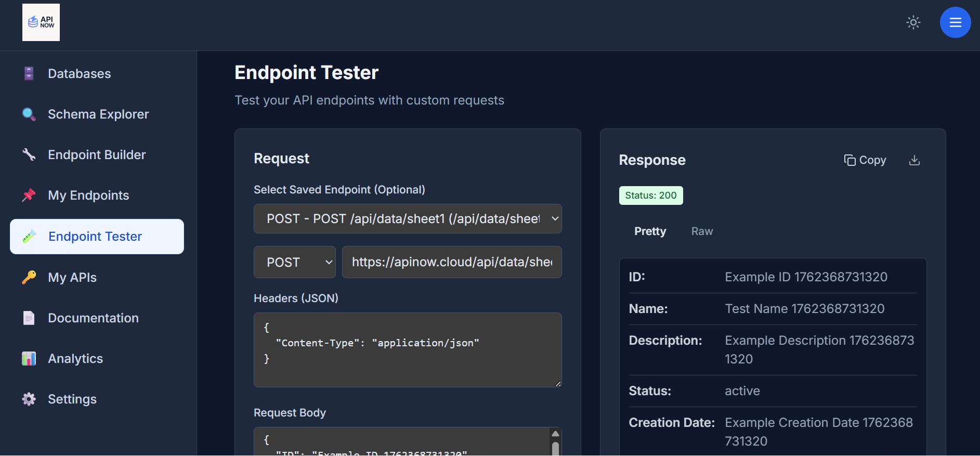
Task: Click the Request Body scrollbar up arrow
Action: click(555, 434)
